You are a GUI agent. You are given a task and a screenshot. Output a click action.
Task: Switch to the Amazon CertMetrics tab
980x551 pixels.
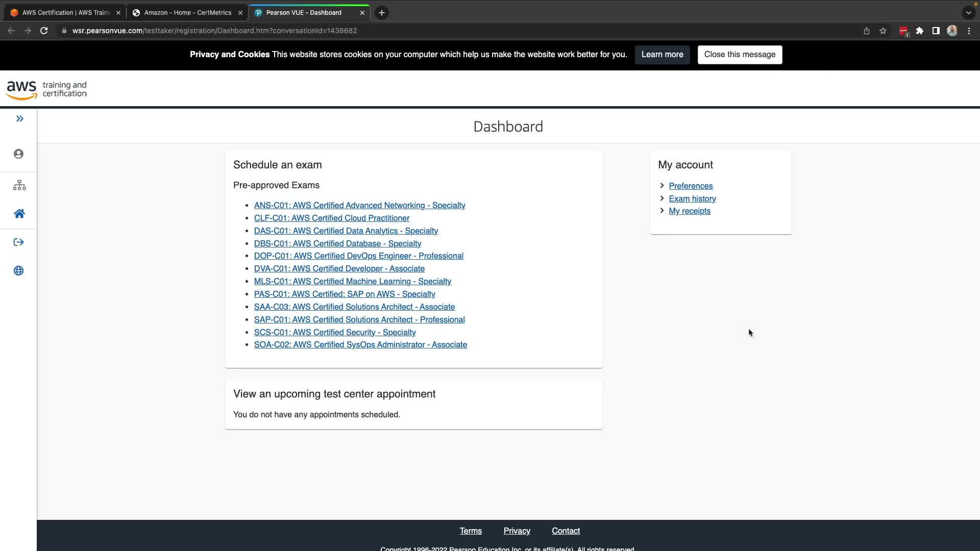[x=187, y=13]
